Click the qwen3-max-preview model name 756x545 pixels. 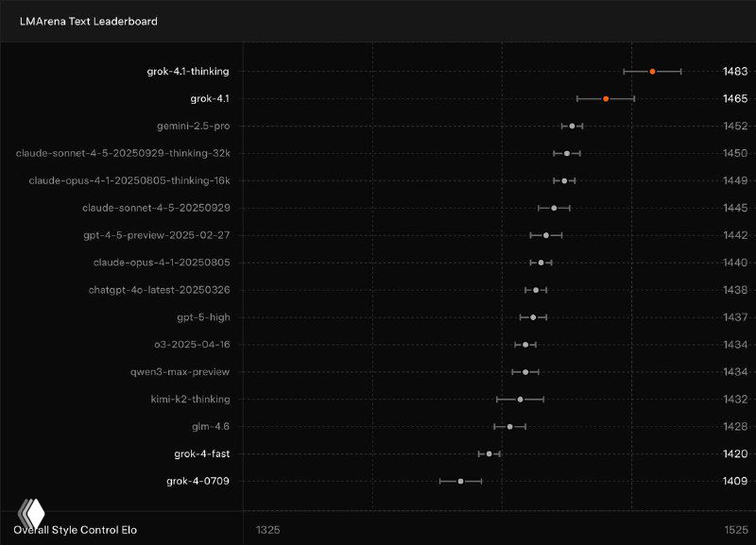180,372
